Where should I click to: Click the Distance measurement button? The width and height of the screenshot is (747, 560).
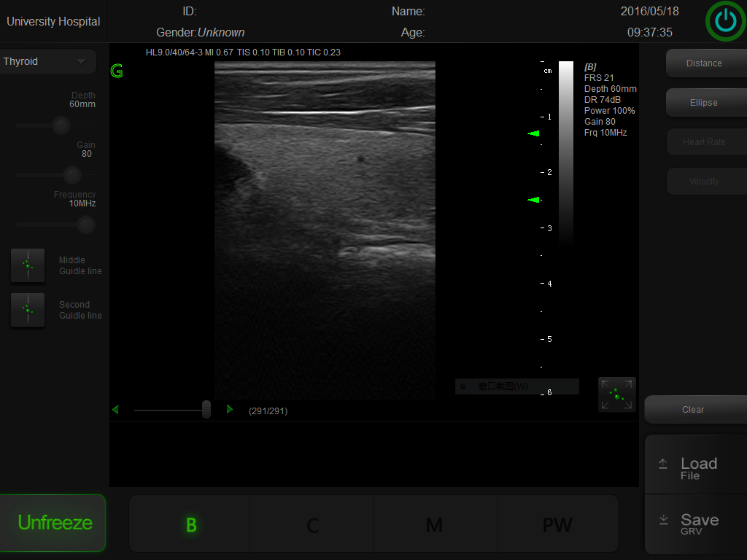[704, 63]
